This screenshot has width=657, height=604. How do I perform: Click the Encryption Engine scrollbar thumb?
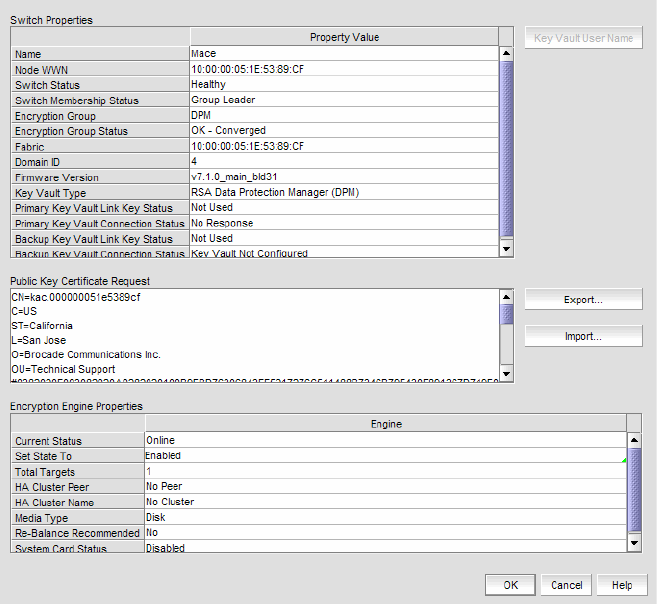click(x=633, y=490)
